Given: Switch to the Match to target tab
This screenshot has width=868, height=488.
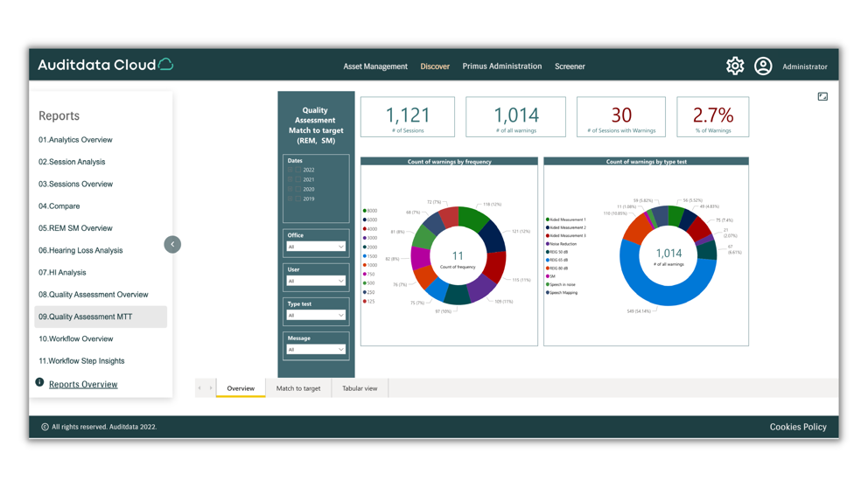Looking at the screenshot, I should click(x=298, y=387).
